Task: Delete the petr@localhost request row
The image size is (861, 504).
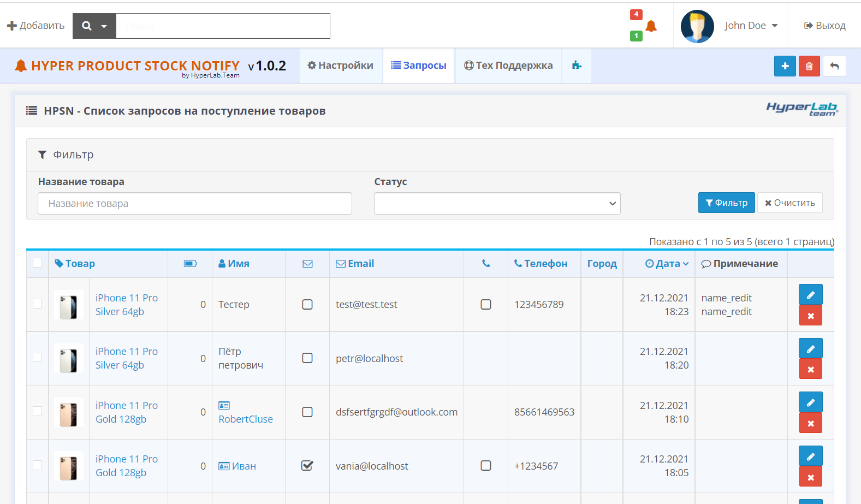Action: 810,369
